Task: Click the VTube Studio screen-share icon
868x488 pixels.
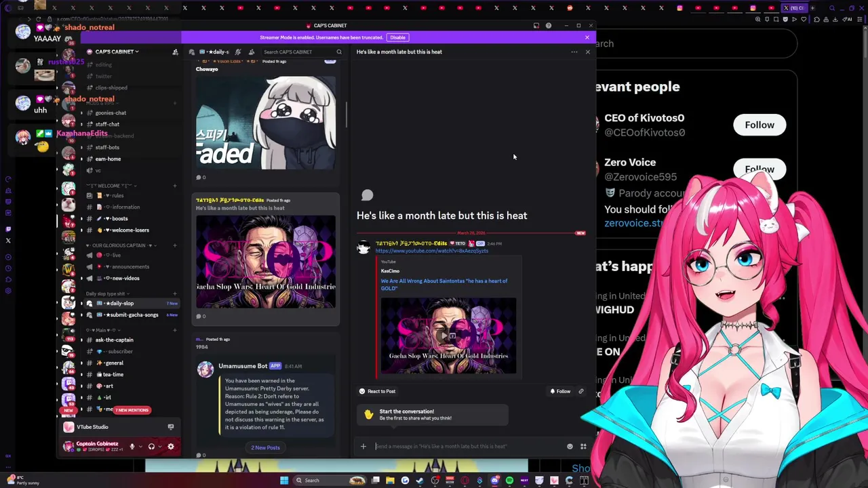Action: [x=171, y=427]
